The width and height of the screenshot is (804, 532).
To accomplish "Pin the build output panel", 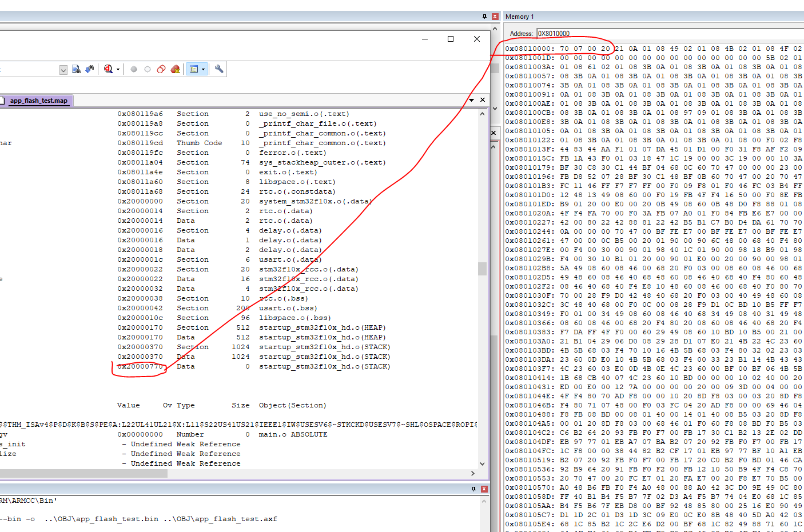I will pyautogui.click(x=473, y=489).
